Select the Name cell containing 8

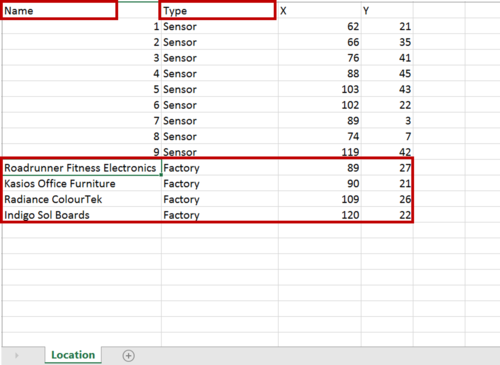[82, 136]
